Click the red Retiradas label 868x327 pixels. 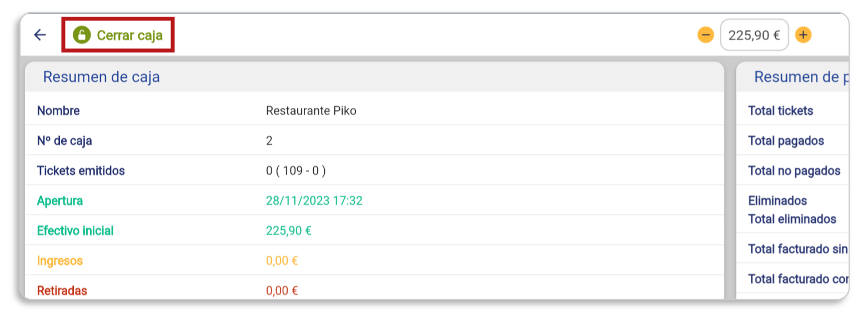[62, 290]
